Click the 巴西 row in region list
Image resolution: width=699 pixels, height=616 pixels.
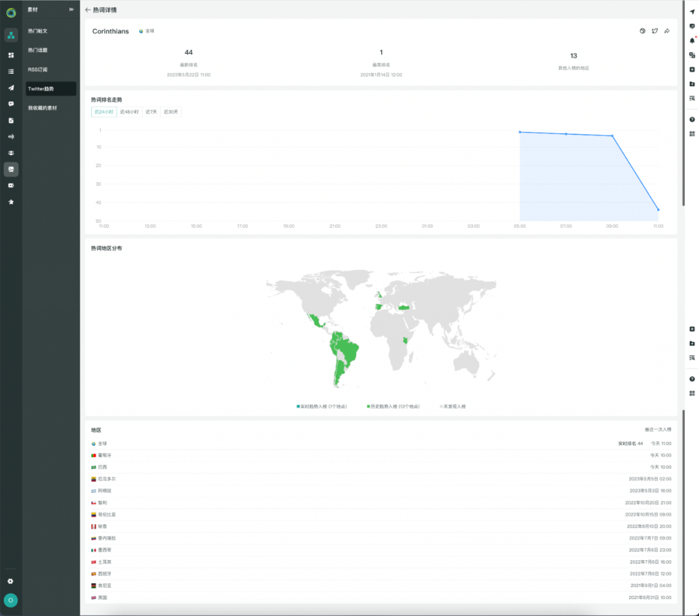(381, 467)
